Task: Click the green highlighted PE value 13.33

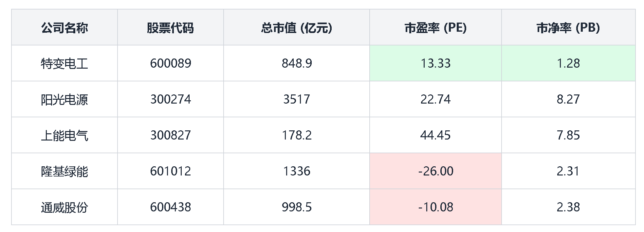Action: tap(435, 63)
